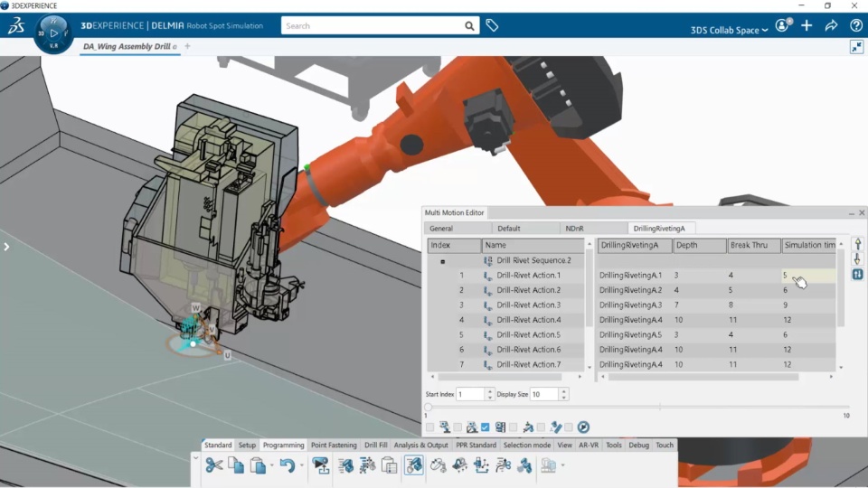Click Simulation time cell of DrillingRivetingA.1

click(808, 275)
